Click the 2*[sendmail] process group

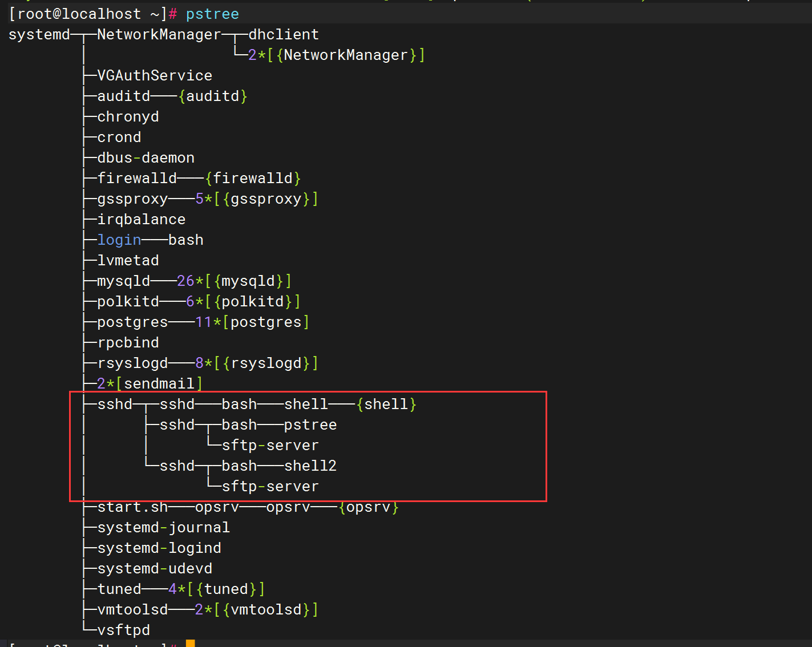150,384
